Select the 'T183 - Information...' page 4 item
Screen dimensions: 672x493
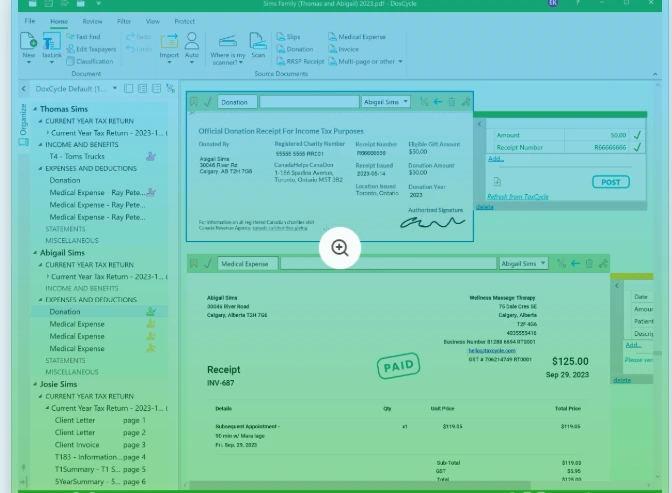point(100,457)
